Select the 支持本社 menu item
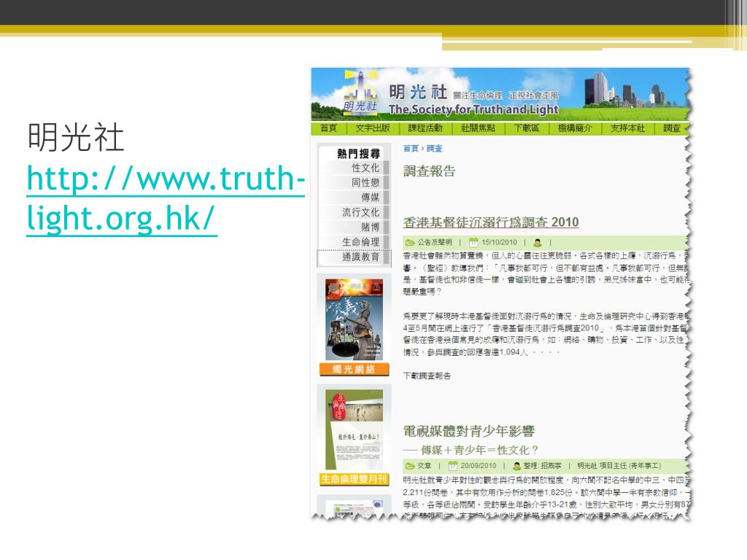 pos(627,128)
